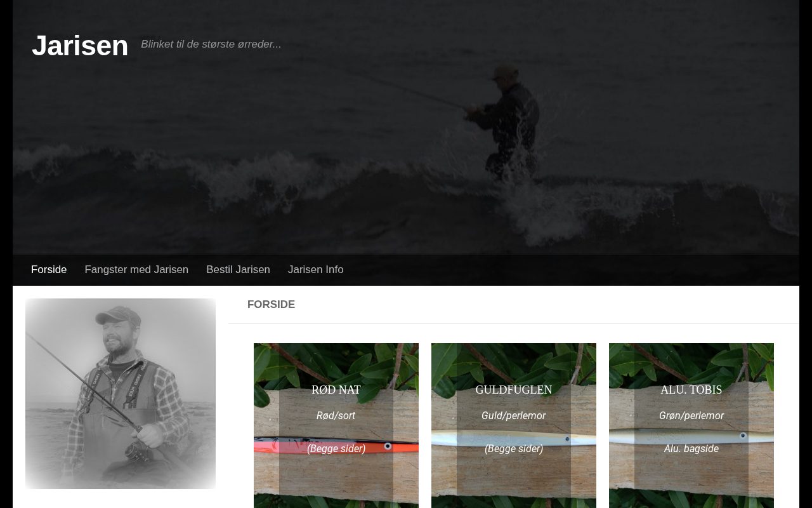Open the ALU. TOBIS lure card title
812x508 pixels.
(x=691, y=390)
